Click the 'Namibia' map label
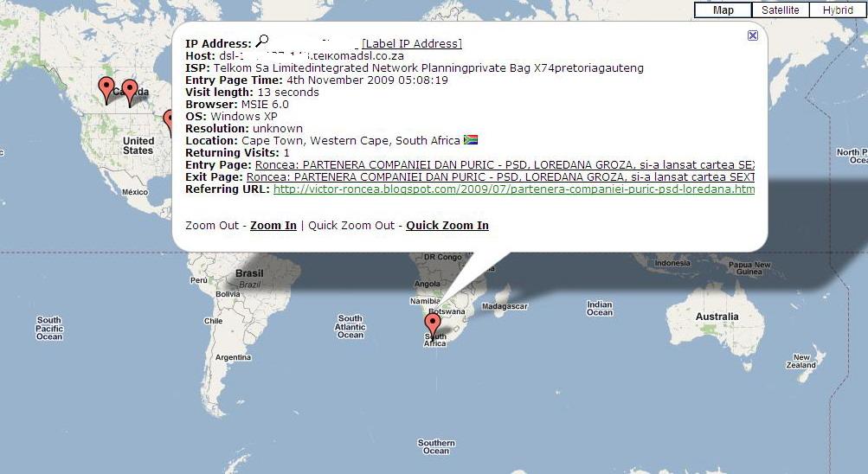The width and height of the screenshot is (868, 474). click(425, 301)
